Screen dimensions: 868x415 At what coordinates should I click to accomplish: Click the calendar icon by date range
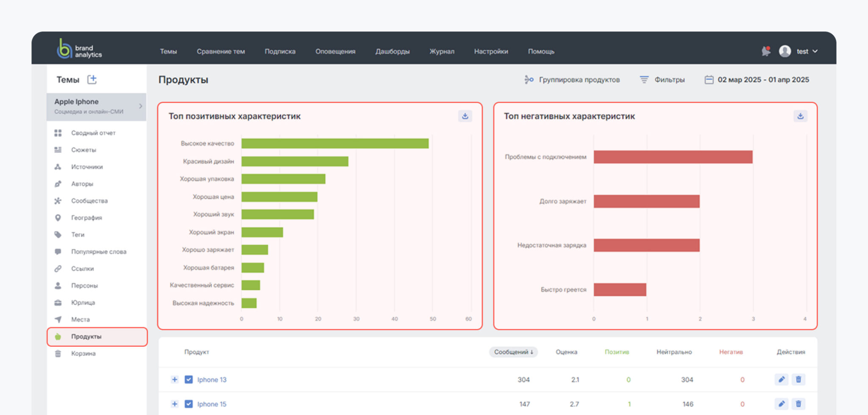(709, 80)
